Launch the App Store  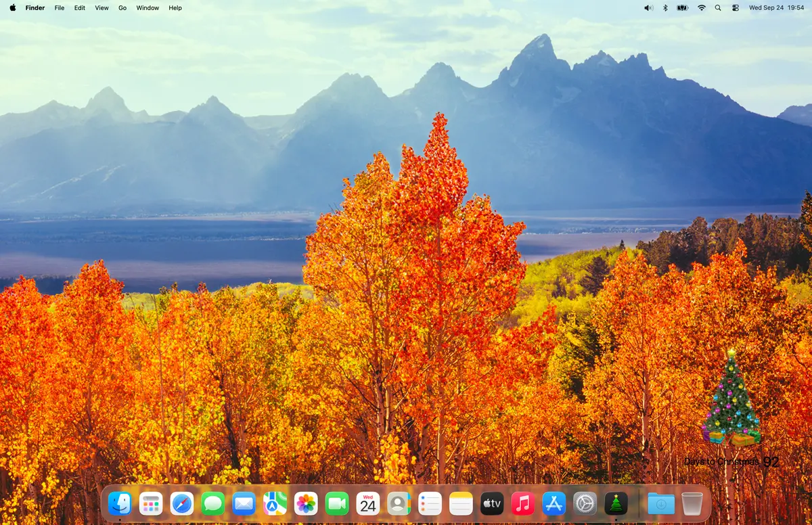click(x=554, y=503)
